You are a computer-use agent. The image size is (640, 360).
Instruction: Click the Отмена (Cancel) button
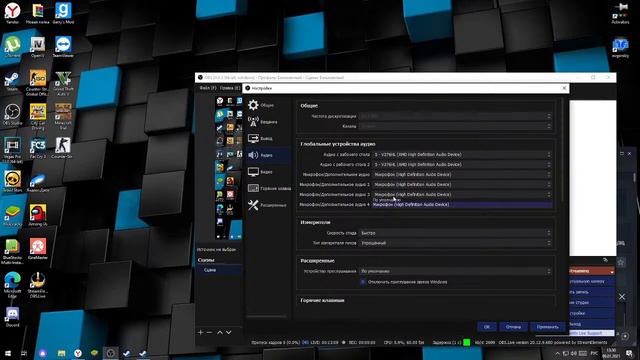tap(513, 327)
